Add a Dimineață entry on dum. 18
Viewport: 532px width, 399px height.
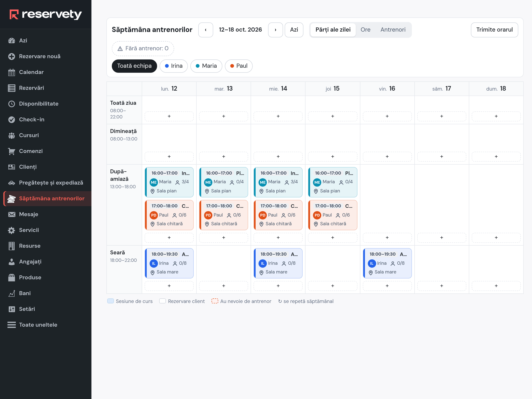(x=496, y=156)
